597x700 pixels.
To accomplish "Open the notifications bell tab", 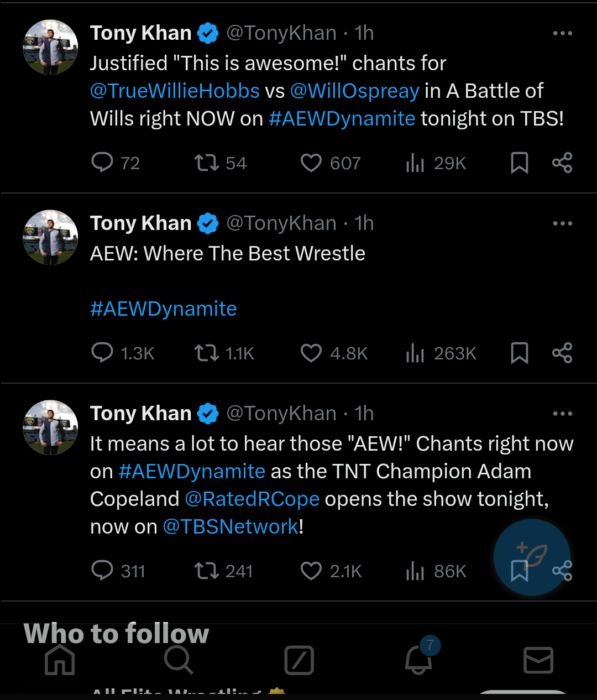I will pyautogui.click(x=419, y=659).
